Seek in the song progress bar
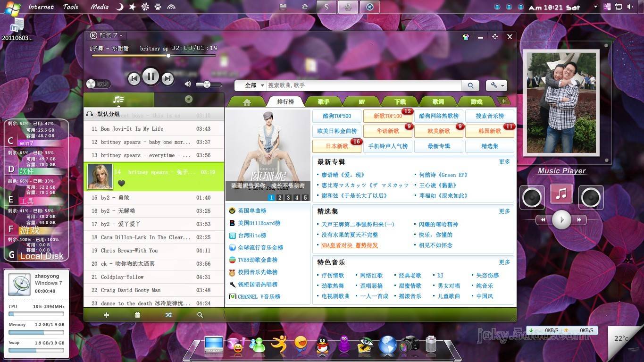 [154, 56]
